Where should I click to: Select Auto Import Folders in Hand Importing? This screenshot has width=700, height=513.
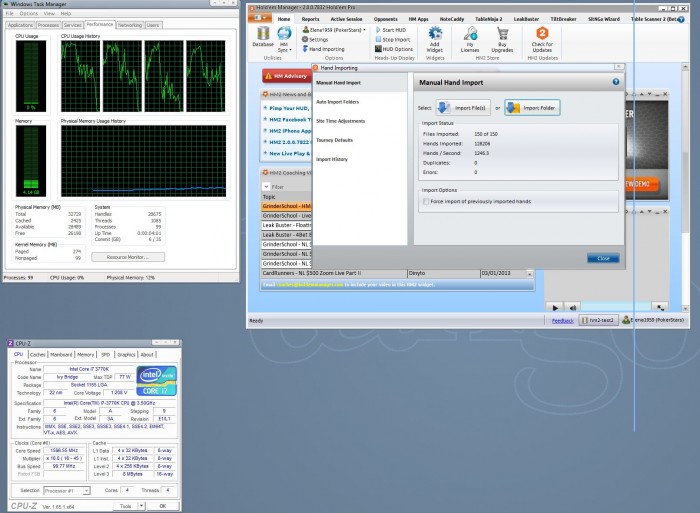tap(335, 102)
